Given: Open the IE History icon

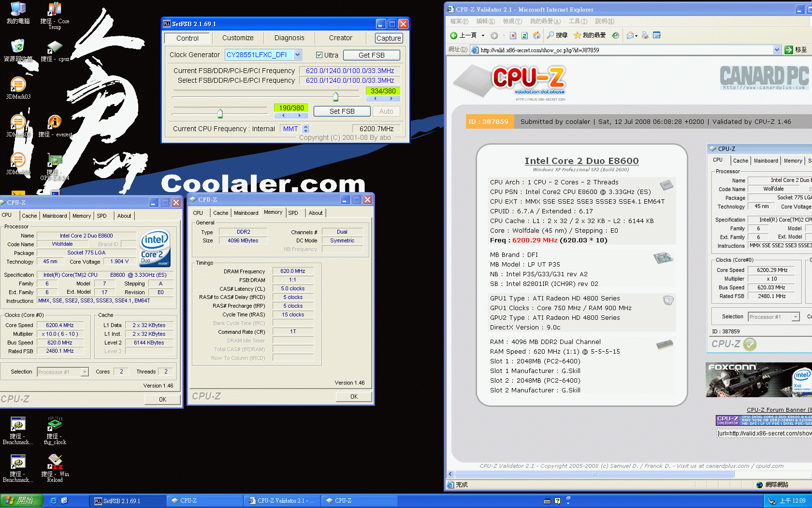Looking at the screenshot, I should (x=615, y=35).
